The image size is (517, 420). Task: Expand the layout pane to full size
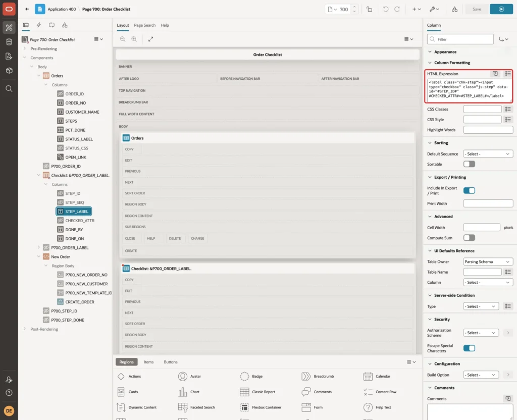(x=150, y=39)
